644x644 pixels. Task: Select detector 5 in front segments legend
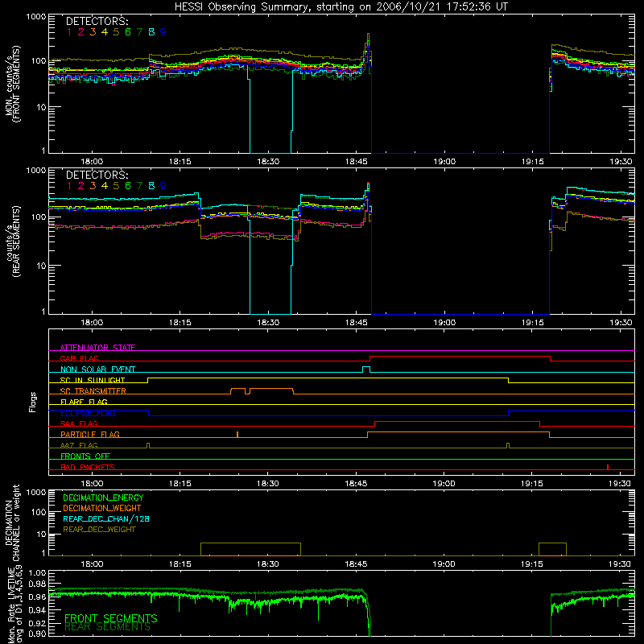click(x=116, y=32)
